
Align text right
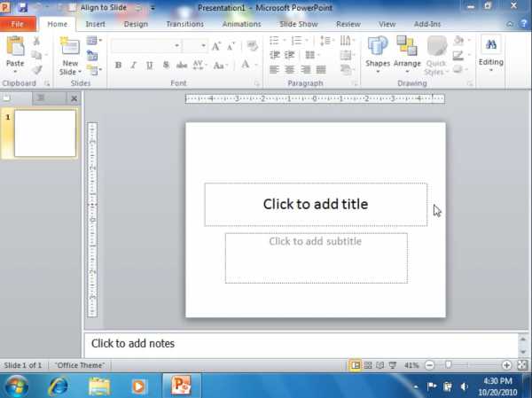click(x=305, y=69)
